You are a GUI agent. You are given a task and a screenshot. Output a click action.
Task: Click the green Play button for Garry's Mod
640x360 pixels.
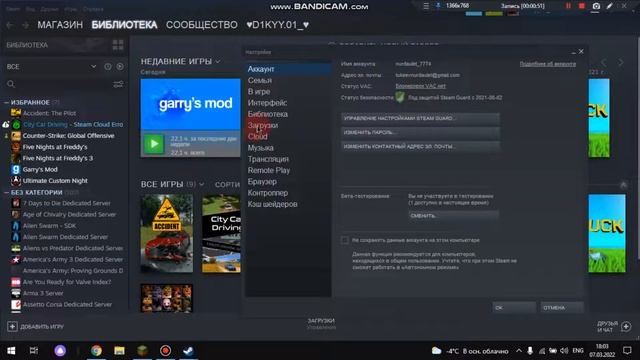click(x=154, y=144)
